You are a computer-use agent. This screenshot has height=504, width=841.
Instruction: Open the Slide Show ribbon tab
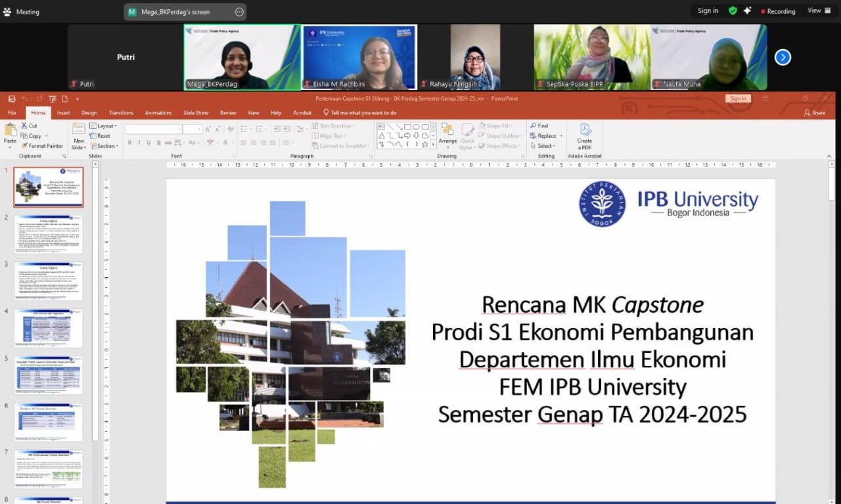(196, 113)
